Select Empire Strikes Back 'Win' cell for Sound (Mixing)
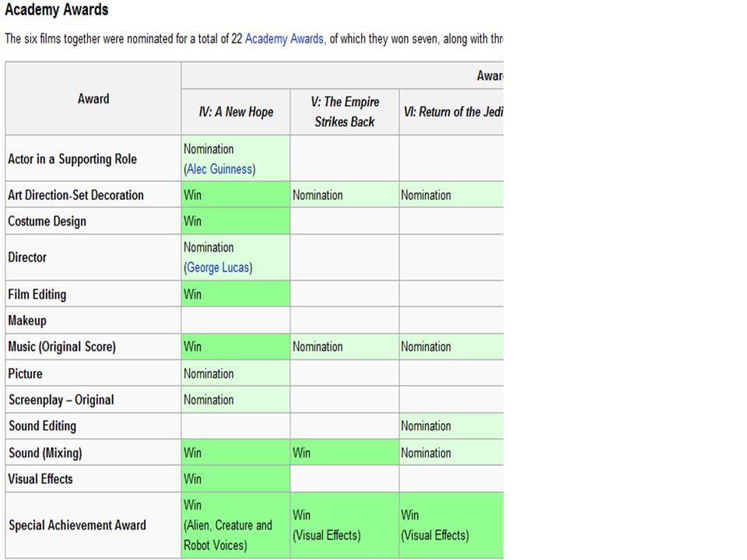 point(345,453)
